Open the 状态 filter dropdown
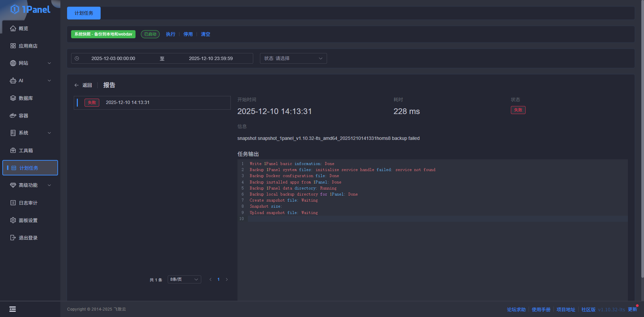Viewport: 644px width, 317px height. pyautogui.click(x=293, y=58)
